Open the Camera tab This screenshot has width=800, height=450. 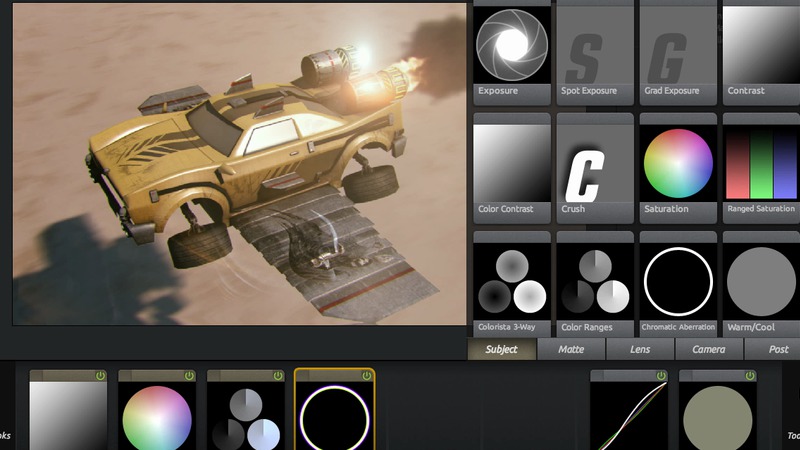pyautogui.click(x=709, y=349)
